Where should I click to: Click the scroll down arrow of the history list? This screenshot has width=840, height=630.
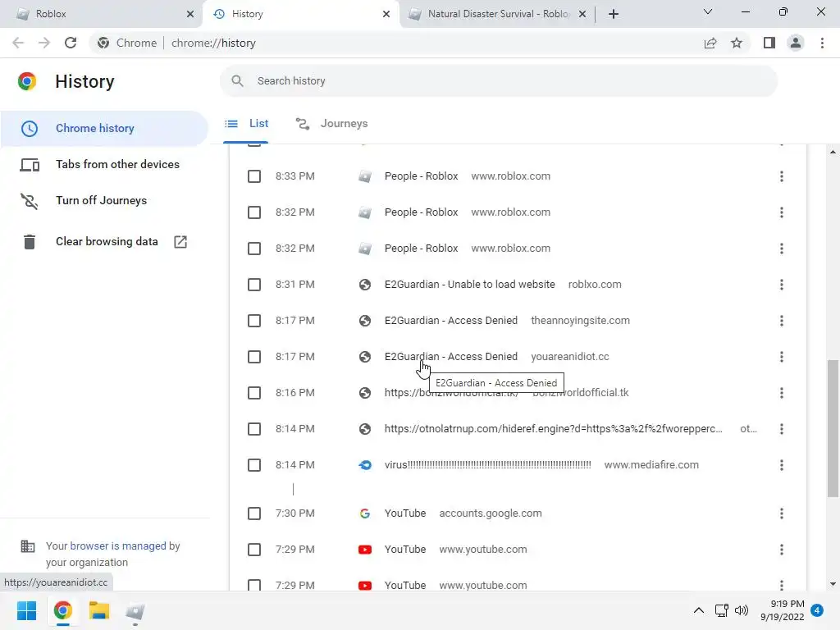coord(833,584)
